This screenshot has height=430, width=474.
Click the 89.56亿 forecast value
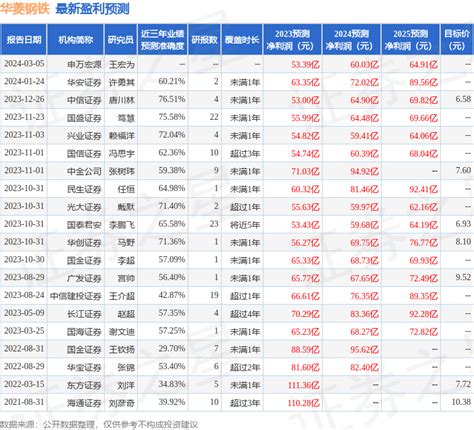(423, 82)
